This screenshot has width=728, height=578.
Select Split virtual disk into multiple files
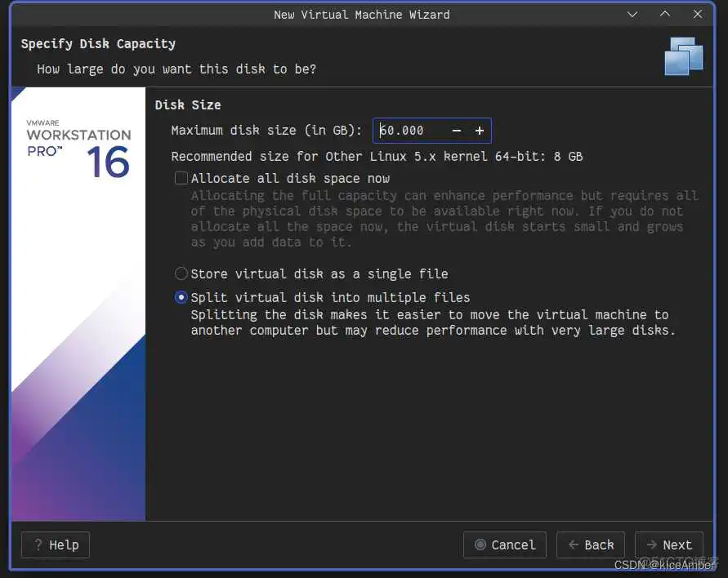tap(181, 297)
